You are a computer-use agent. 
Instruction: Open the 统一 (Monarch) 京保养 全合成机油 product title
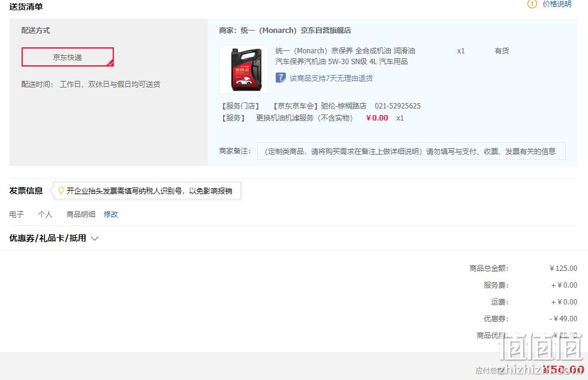point(345,56)
